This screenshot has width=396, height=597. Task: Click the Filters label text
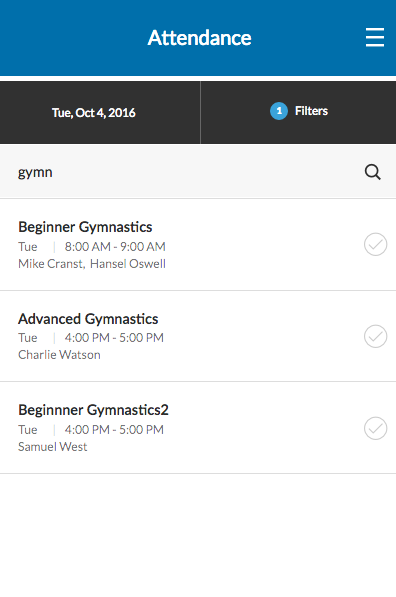pyautogui.click(x=311, y=111)
